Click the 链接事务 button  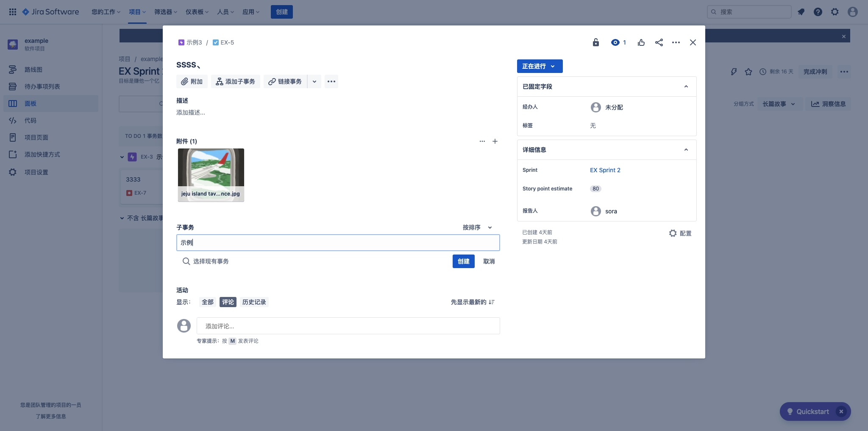tap(285, 81)
